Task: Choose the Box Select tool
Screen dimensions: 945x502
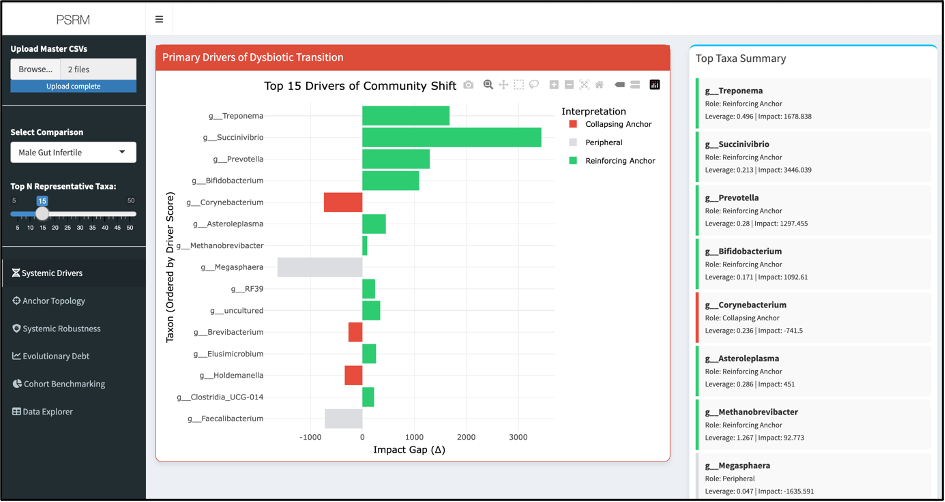Action: tap(518, 85)
